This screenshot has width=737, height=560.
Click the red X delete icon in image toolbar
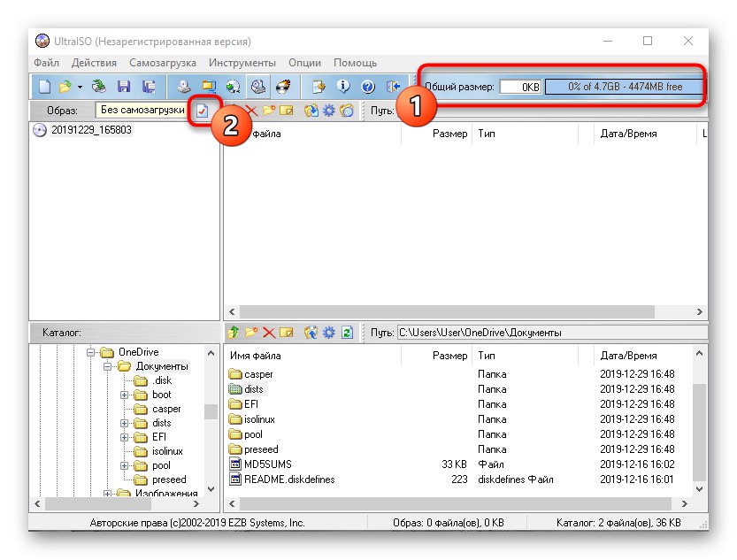(x=252, y=111)
